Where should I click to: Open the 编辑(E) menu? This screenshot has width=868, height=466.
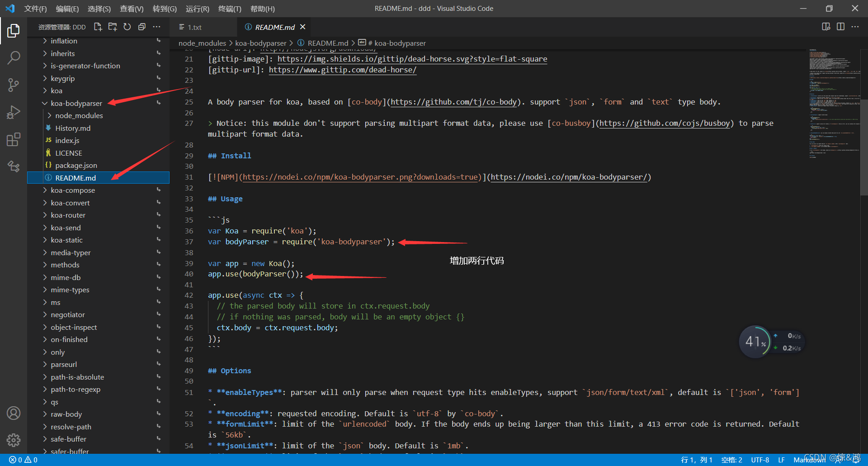[x=67, y=9]
